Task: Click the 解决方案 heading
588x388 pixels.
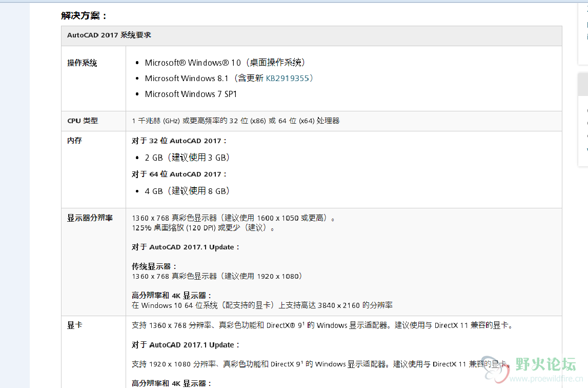Action: [x=84, y=16]
